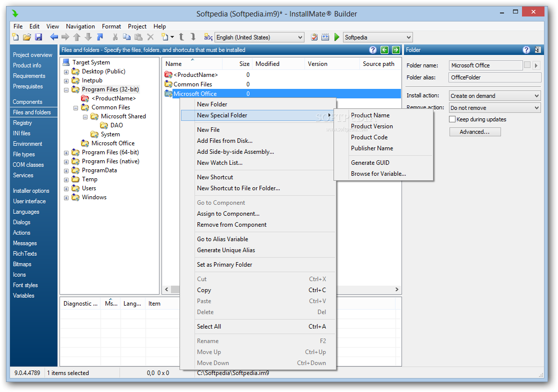Click the Check project clipboard icon
This screenshot has height=392, width=558.
(x=314, y=37)
